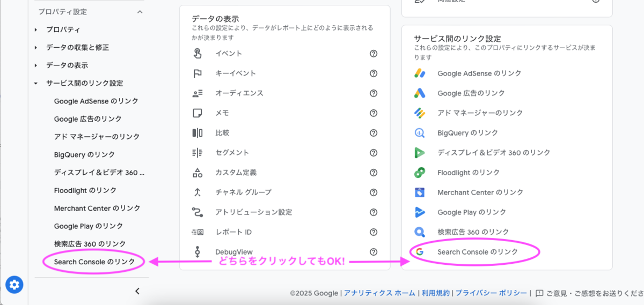The width and height of the screenshot is (644, 305).
Task: Open help for DebugView
Action: coord(374,252)
